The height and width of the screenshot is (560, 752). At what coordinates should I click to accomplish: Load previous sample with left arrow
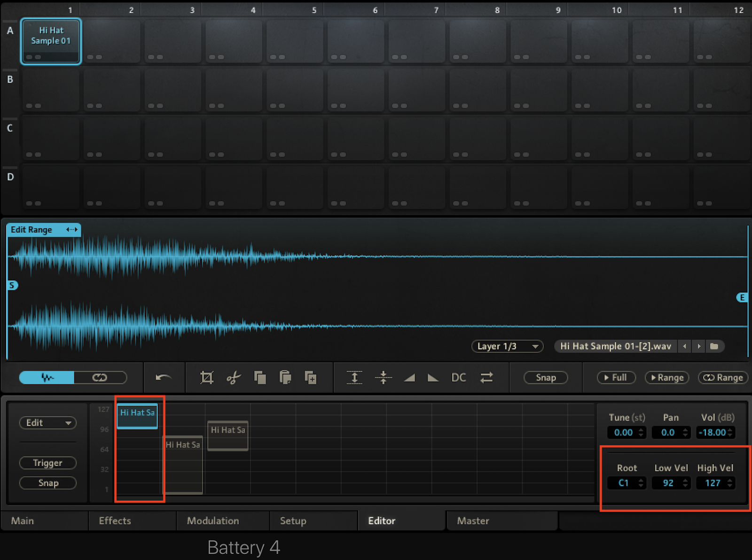coord(684,346)
